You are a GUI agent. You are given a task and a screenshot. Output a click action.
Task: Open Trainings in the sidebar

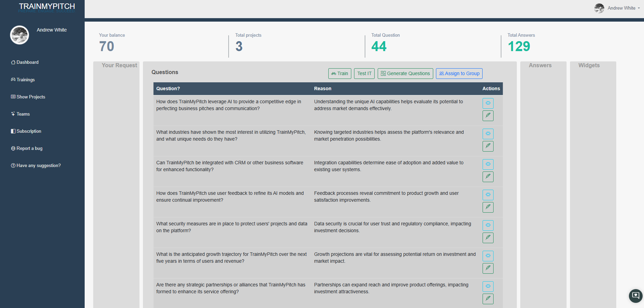coord(23,80)
